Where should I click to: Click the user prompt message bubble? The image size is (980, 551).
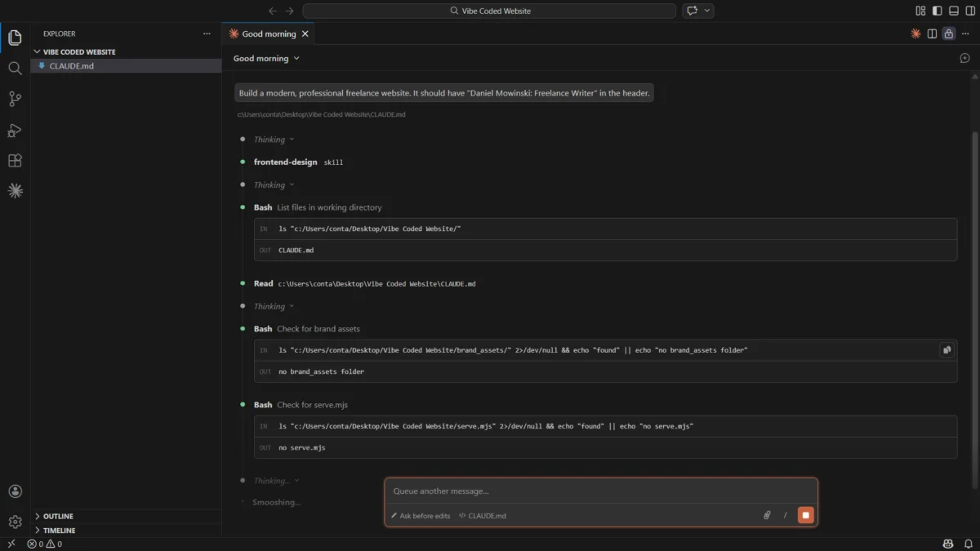point(444,93)
